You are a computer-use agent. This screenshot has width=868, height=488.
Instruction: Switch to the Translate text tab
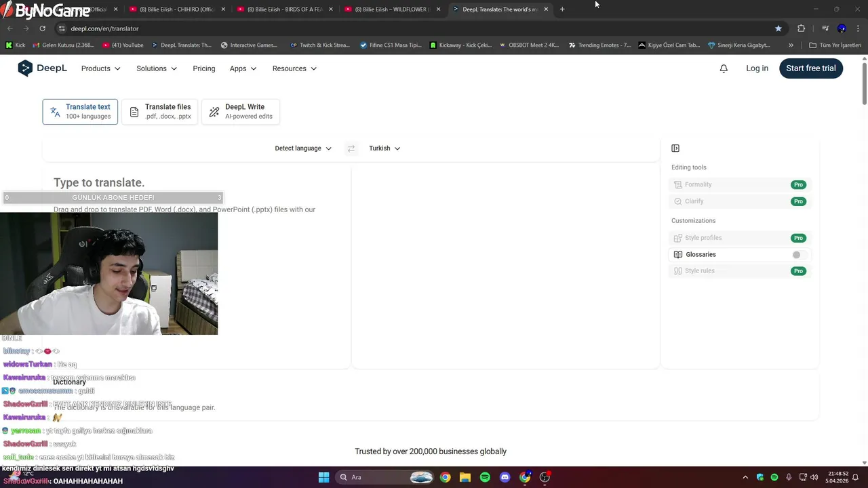pyautogui.click(x=80, y=112)
